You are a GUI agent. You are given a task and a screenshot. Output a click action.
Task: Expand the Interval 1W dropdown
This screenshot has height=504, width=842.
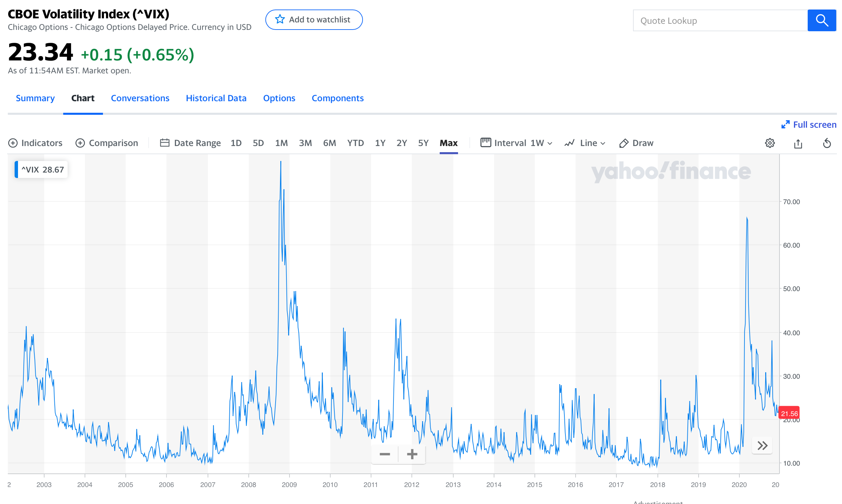(x=516, y=143)
